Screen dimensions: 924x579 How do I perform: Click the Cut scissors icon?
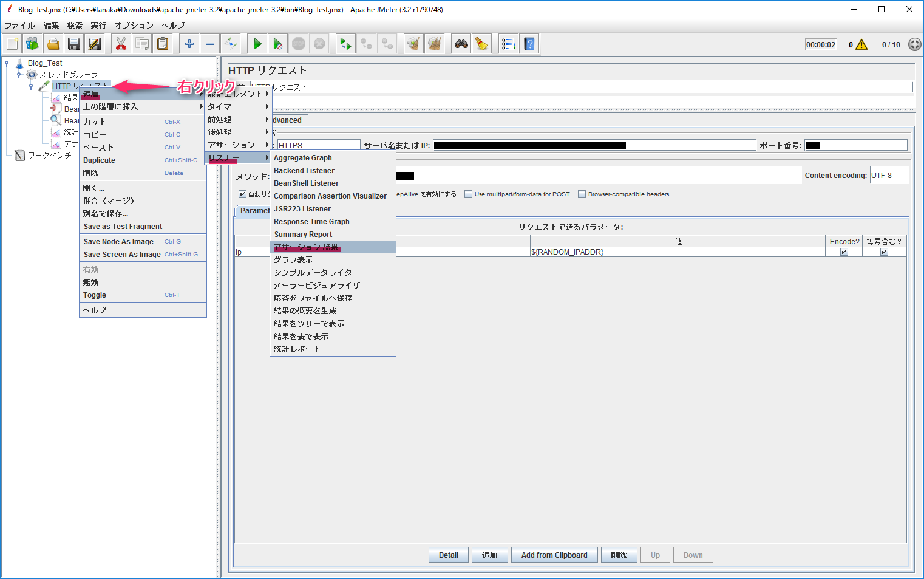tap(121, 44)
